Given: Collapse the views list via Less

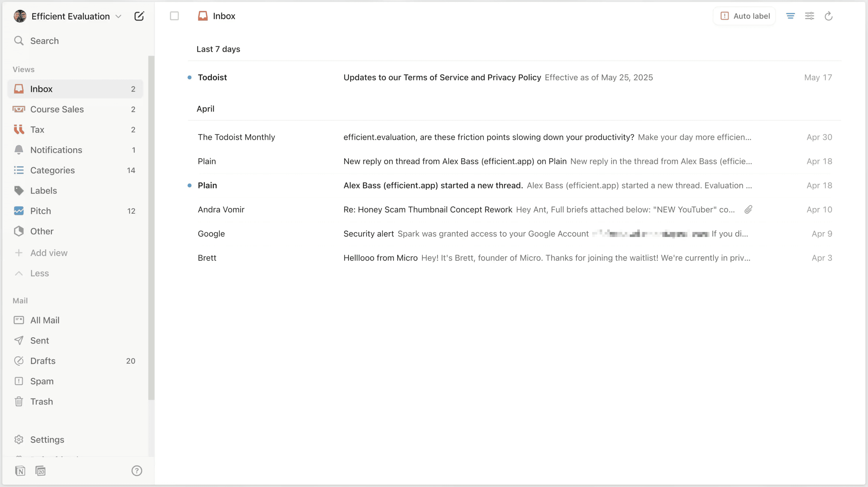Looking at the screenshot, I should (x=39, y=273).
